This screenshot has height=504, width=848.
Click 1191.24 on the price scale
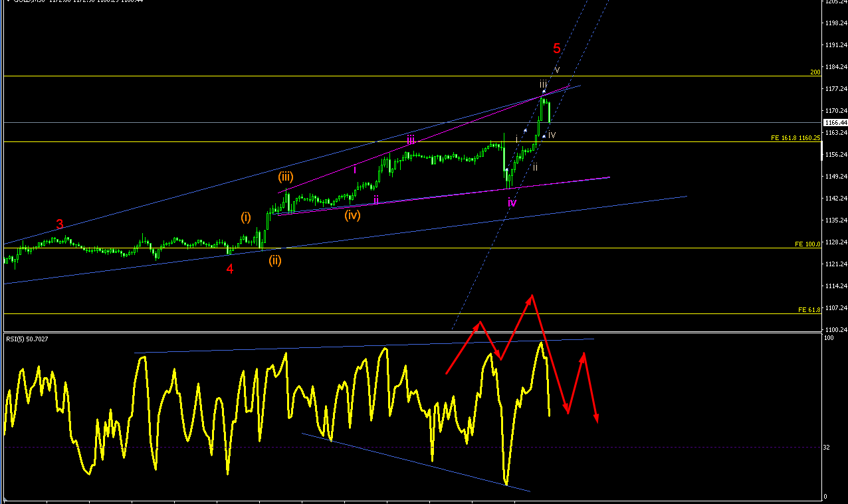835,45
